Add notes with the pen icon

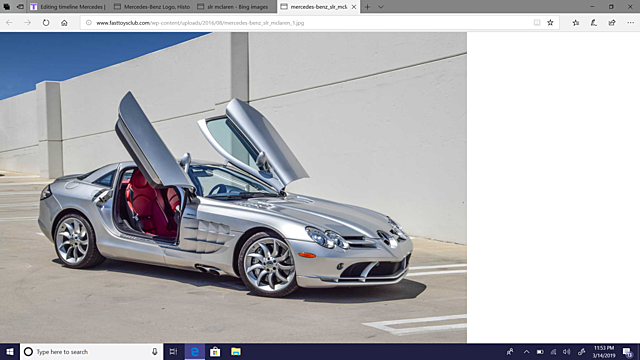pos(593,23)
